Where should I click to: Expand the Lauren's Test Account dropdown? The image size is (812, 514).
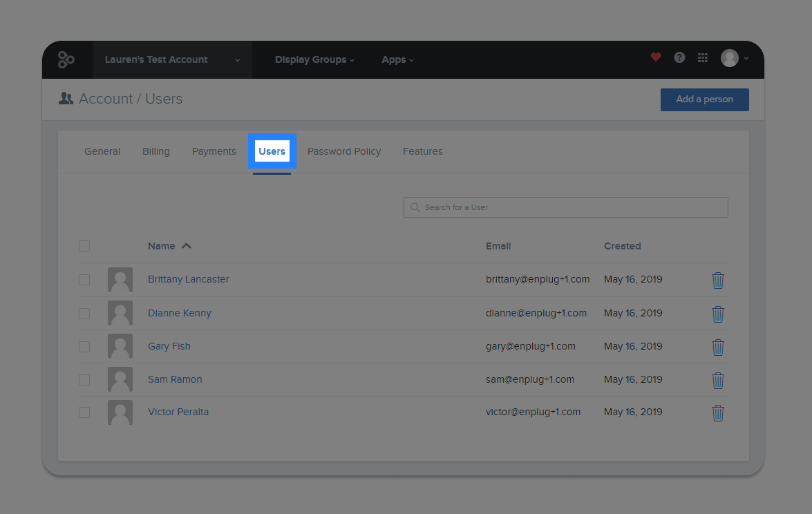172,59
